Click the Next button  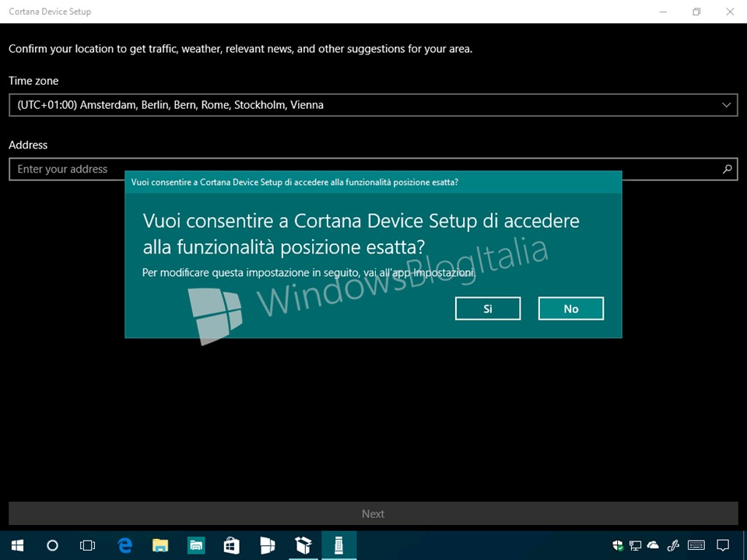point(373,514)
